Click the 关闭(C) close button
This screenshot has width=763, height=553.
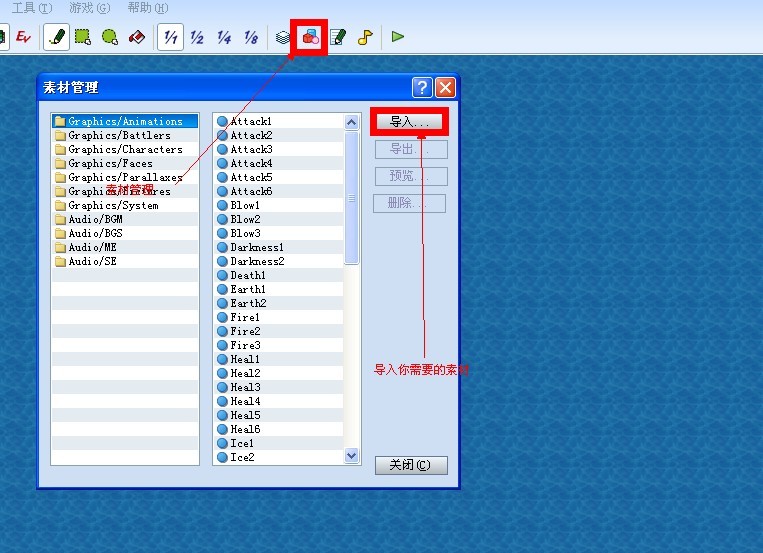click(x=411, y=465)
